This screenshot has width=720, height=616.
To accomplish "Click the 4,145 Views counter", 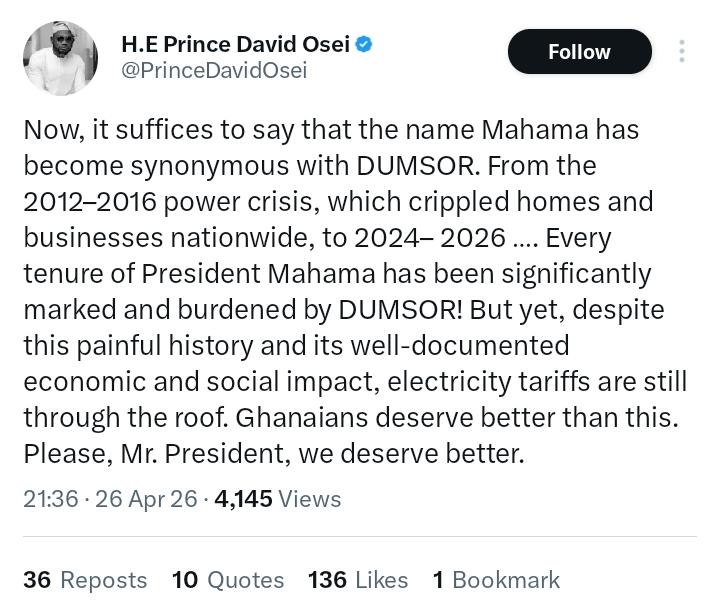I will tap(278, 499).
